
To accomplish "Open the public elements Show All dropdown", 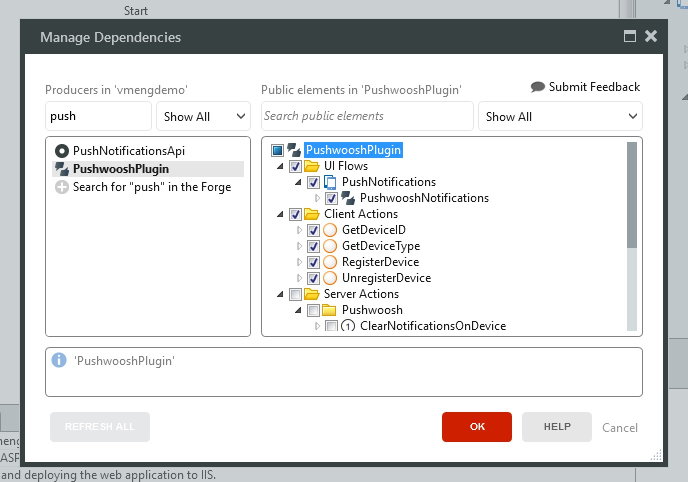I will (x=559, y=116).
